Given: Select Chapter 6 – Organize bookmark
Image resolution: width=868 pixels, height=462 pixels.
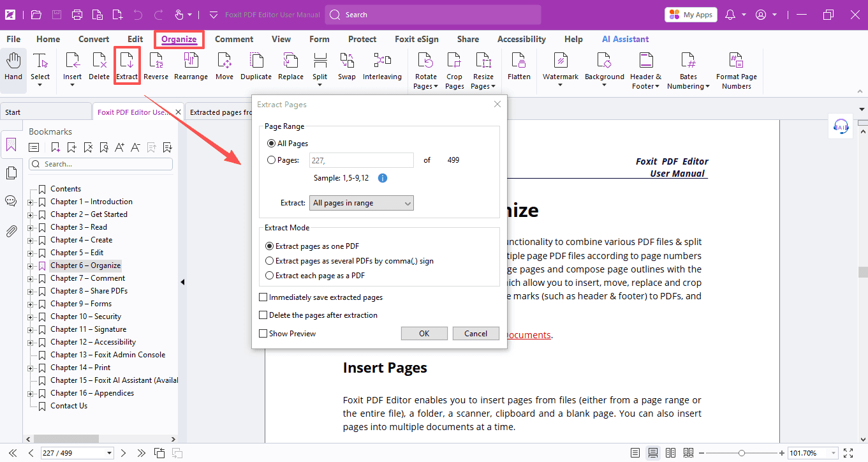Looking at the screenshot, I should pyautogui.click(x=85, y=265).
